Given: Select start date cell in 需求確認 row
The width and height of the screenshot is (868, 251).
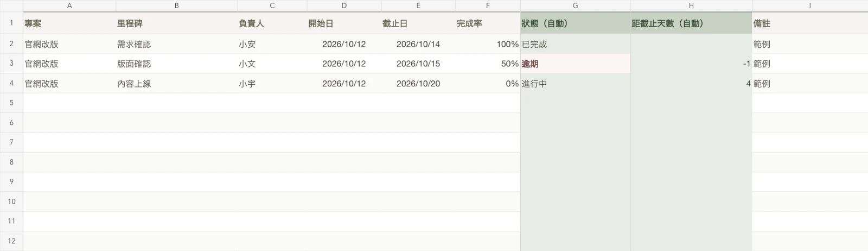Looking at the screenshot, I should coord(344,44).
